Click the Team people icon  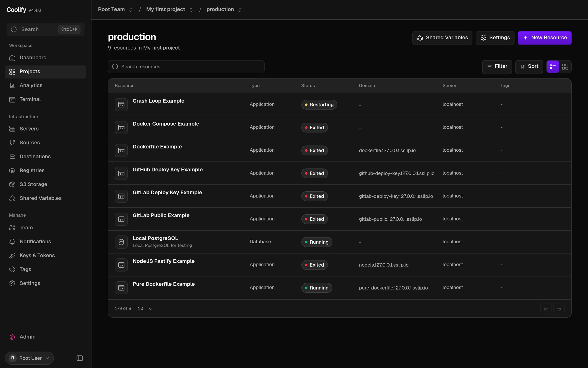12,228
